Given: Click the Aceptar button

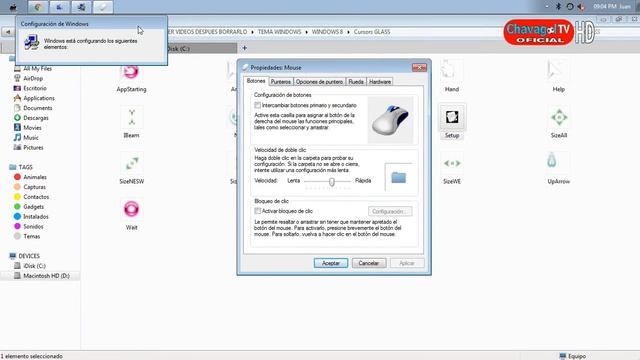Looking at the screenshot, I should (x=331, y=263).
